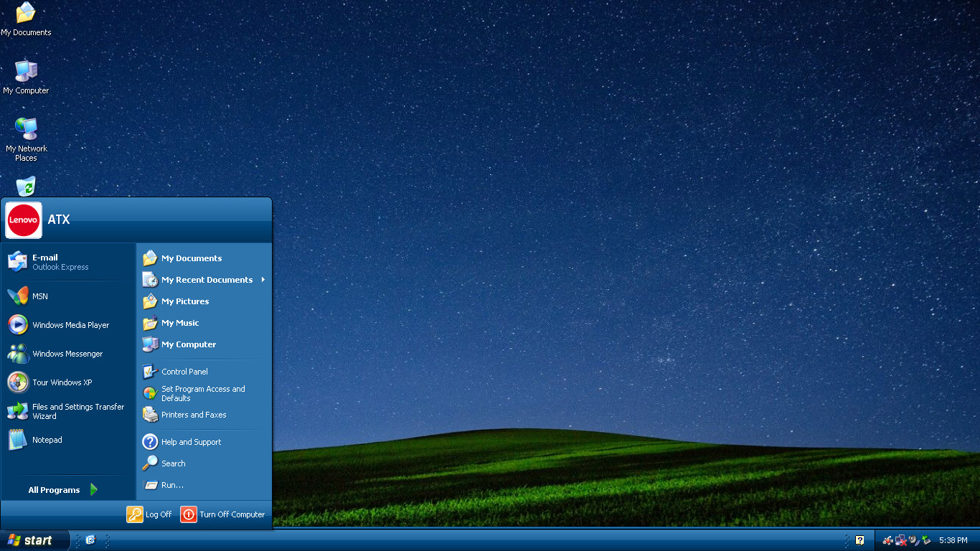Select the My Computer desktop icon

point(26,77)
